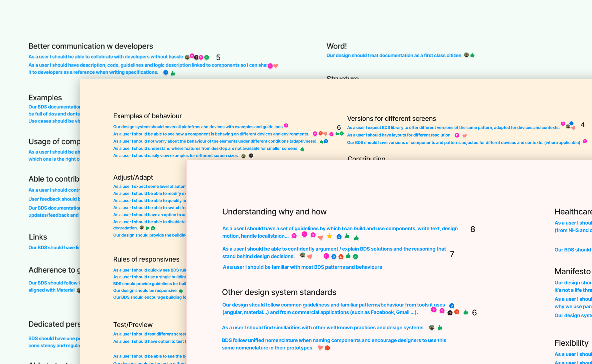Click the blue 'U' badge after 'writing specifications.'
Image resolution: width=592 pixels, height=364 pixels.
tap(166, 72)
